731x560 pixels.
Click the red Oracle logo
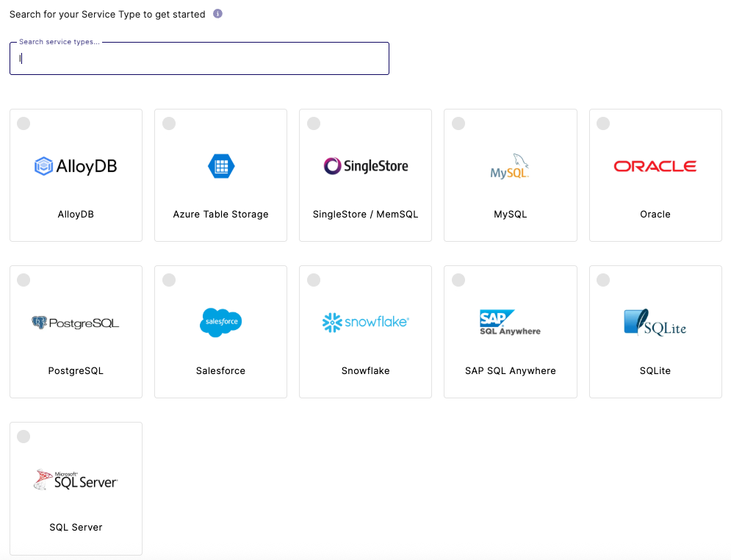(x=655, y=166)
